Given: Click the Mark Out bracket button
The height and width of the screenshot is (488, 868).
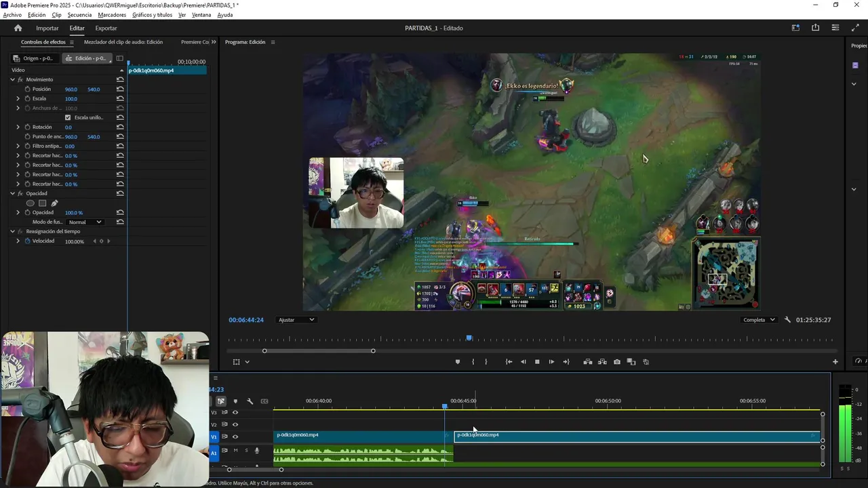Looking at the screenshot, I should [486, 362].
